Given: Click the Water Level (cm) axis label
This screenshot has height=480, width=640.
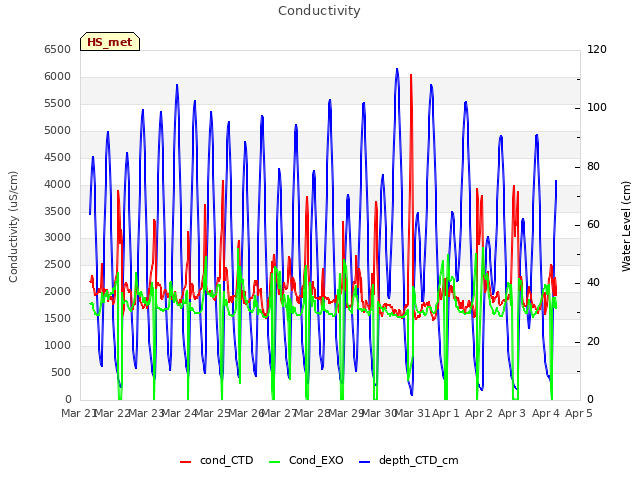Looking at the screenshot, I should (x=626, y=227).
